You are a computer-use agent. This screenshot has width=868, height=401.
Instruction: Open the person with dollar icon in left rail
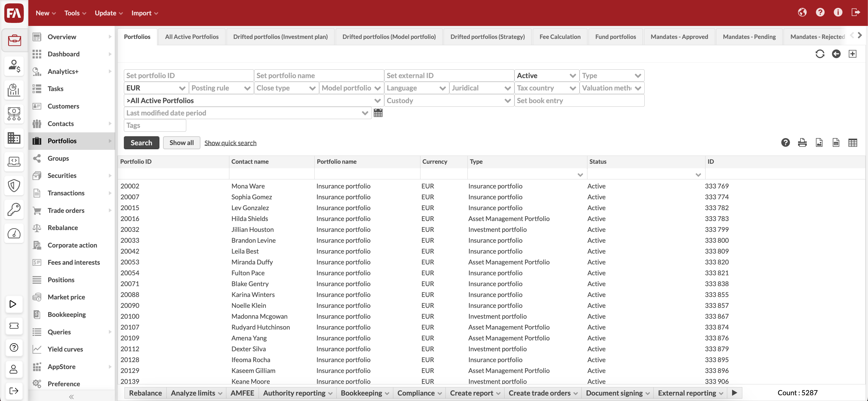[x=14, y=66]
